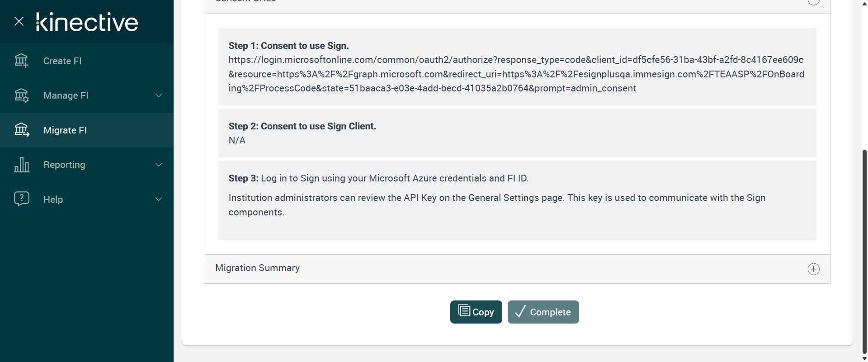Viewport: 868px width, 362px height.
Task: Close the sidebar with the X icon
Action: pyautogui.click(x=19, y=21)
